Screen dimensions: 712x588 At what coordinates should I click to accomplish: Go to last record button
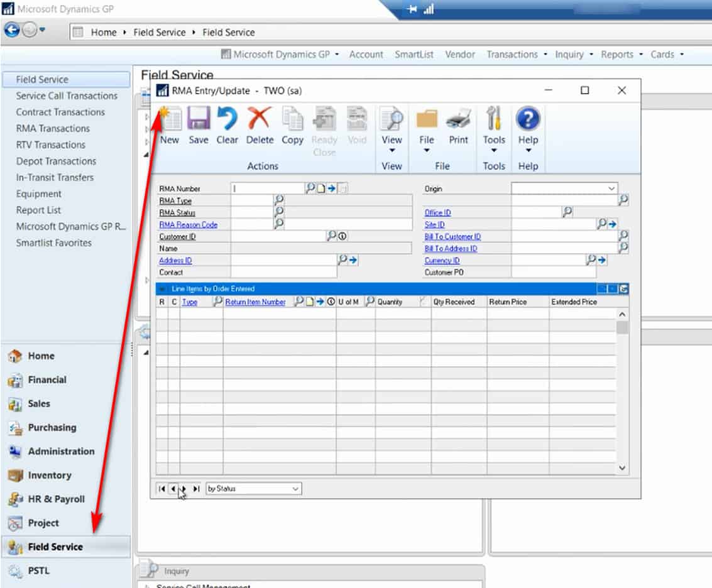coord(196,489)
